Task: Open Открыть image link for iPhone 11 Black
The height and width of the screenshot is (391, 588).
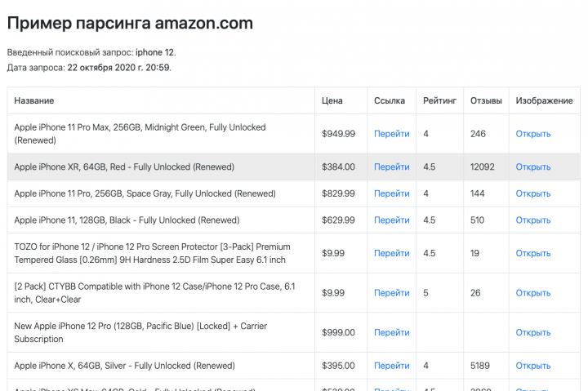Action: [532, 220]
